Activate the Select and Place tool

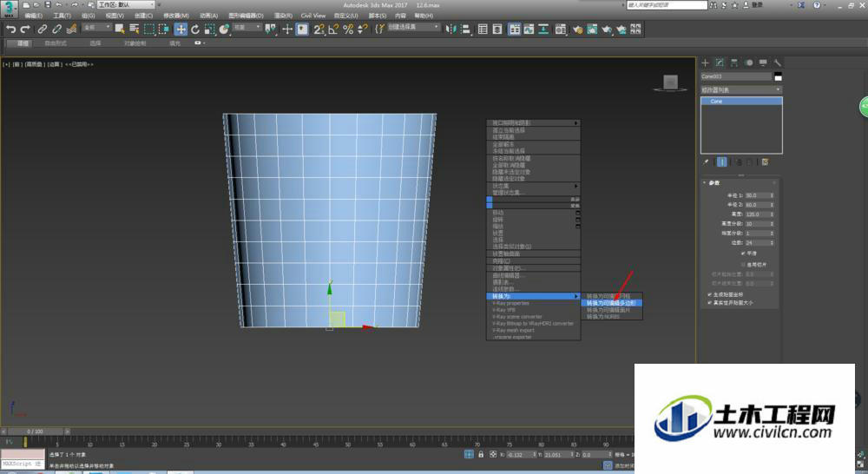pyautogui.click(x=224, y=30)
